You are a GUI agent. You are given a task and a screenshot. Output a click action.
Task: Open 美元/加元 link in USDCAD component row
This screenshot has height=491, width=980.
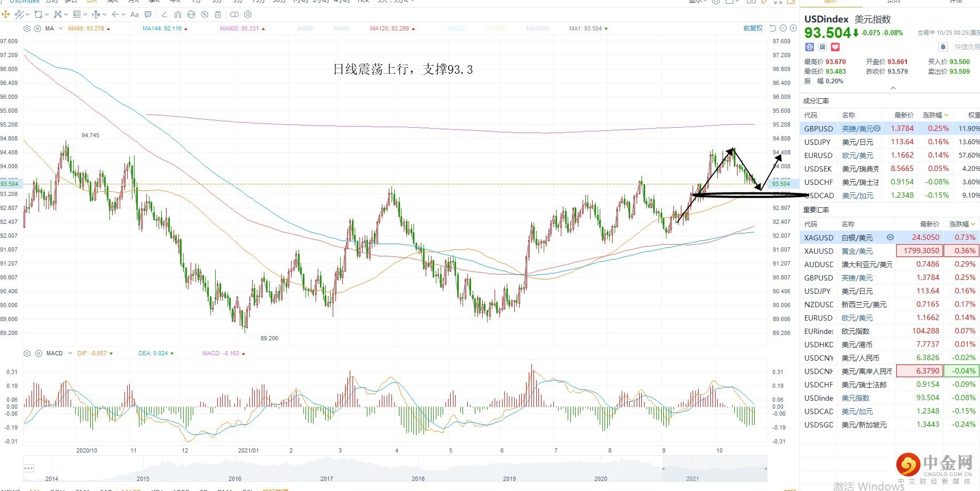click(858, 196)
